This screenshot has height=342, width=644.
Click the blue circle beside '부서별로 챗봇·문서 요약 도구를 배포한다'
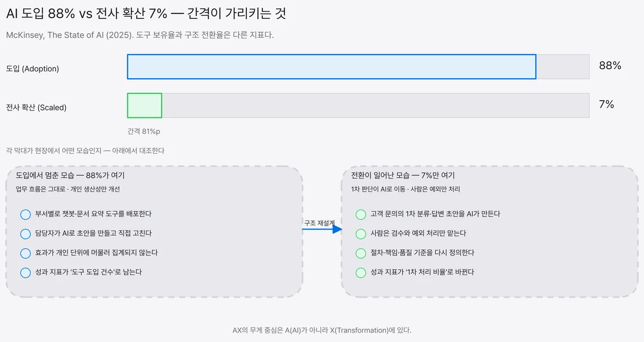(25, 214)
